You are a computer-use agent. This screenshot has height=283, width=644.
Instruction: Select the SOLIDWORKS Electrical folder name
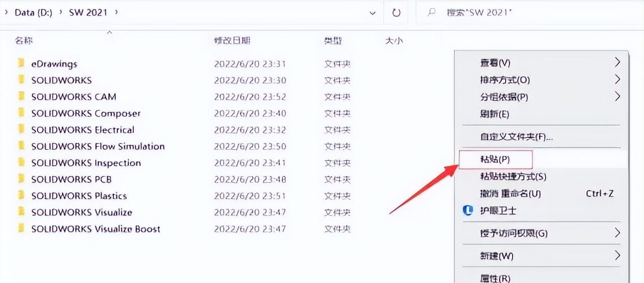(83, 130)
